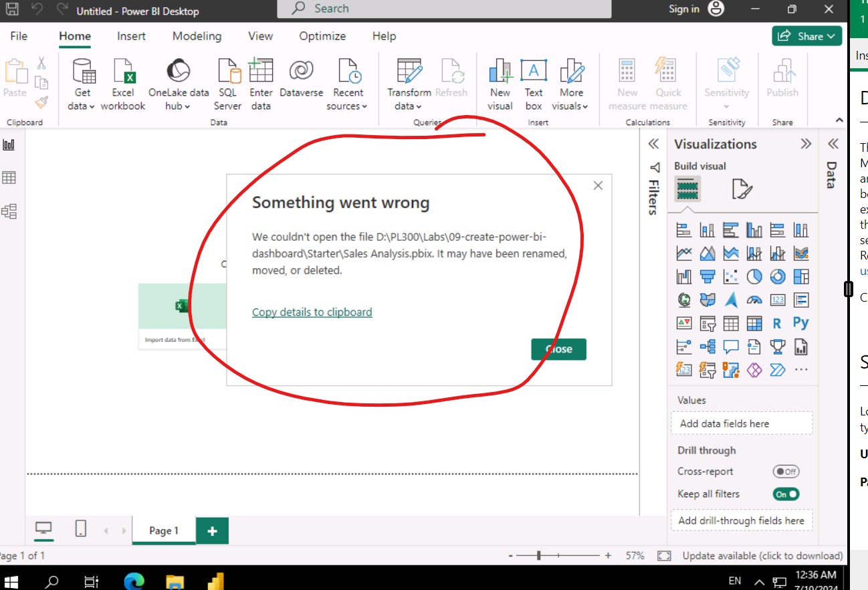The height and width of the screenshot is (590, 868).
Task: Open the Optimize ribbon tab
Action: (x=322, y=36)
